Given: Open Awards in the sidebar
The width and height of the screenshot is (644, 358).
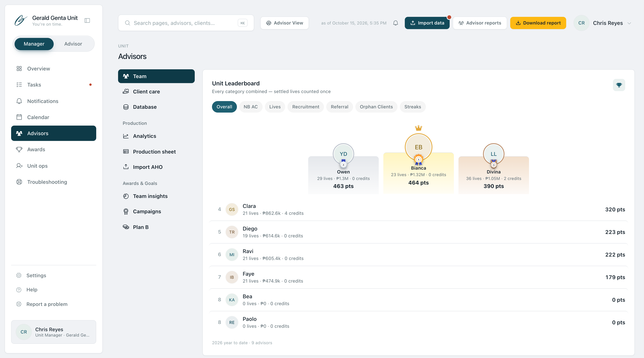Looking at the screenshot, I should tap(53, 149).
